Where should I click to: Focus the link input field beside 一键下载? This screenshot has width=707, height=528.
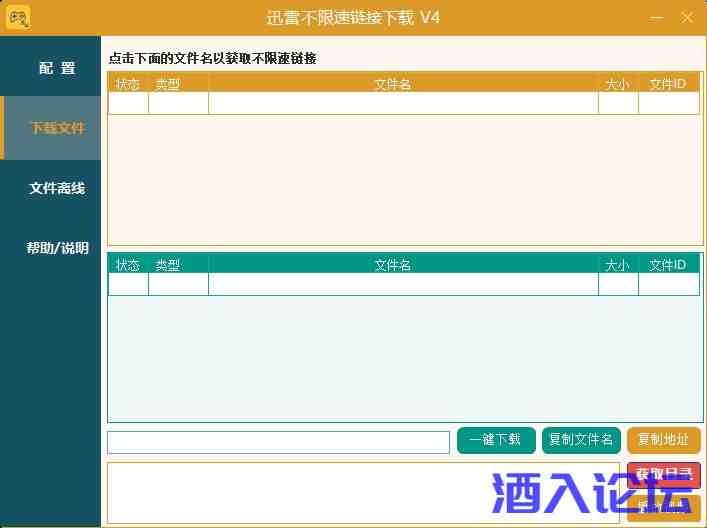point(278,442)
